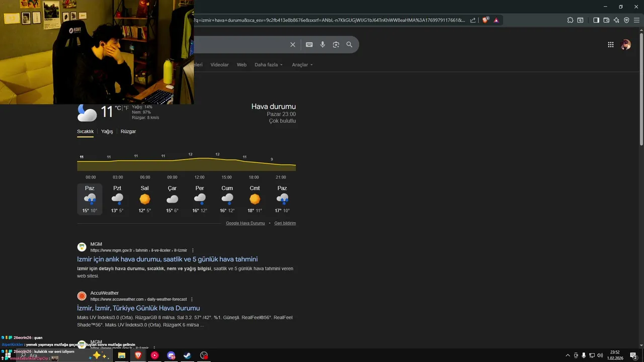This screenshot has height=362, width=644.
Task: Start voice search with microphone icon
Action: tap(323, 45)
